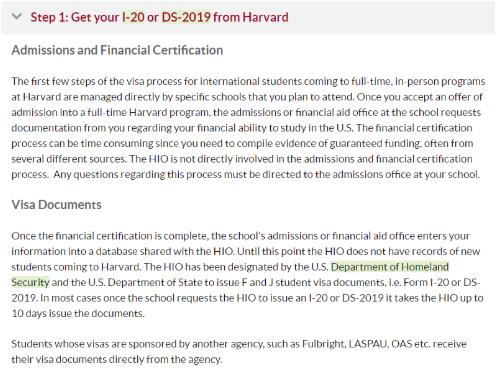Click the Step 1 gray header bar
Image resolution: width=495 pixels, height=377 pixels.
point(248,17)
